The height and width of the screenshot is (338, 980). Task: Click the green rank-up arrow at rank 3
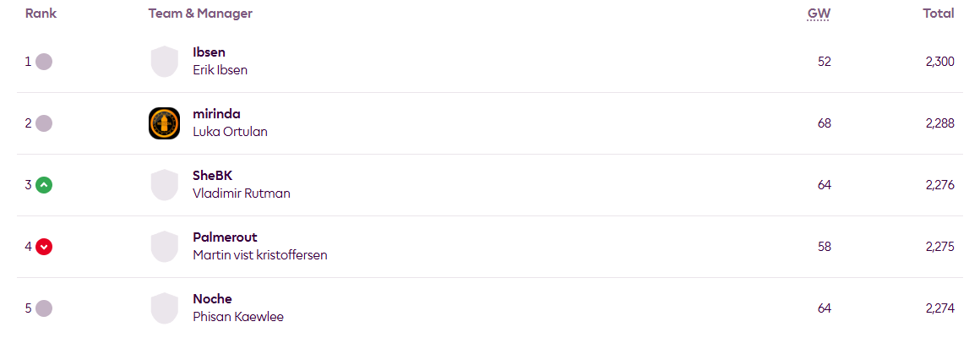click(44, 185)
